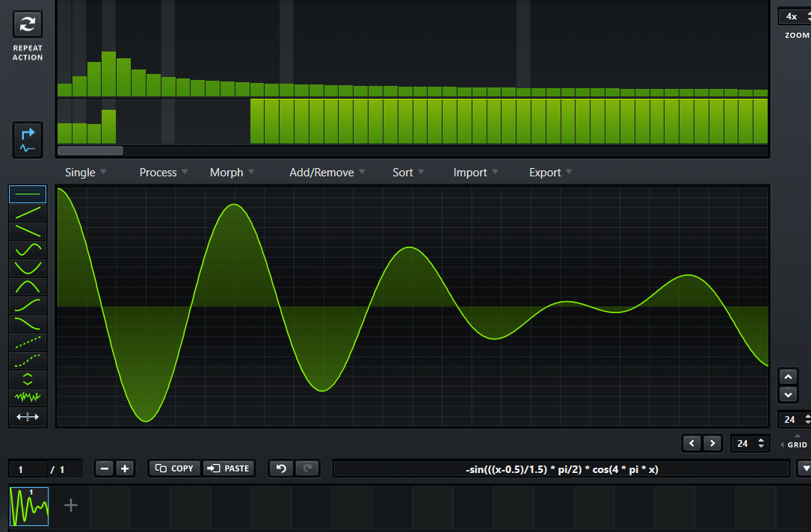Screen dimensions: 811x532
Task: Shift waveform left with arrow button
Action: point(691,443)
